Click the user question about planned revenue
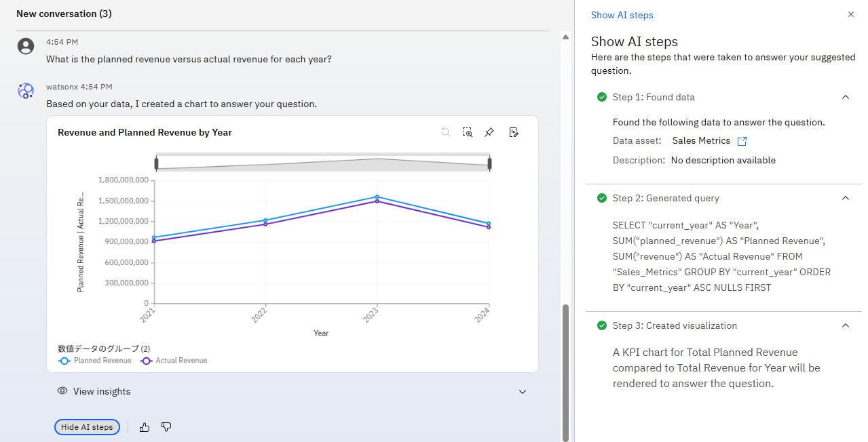Viewport: 868px width, 442px height. tap(189, 59)
